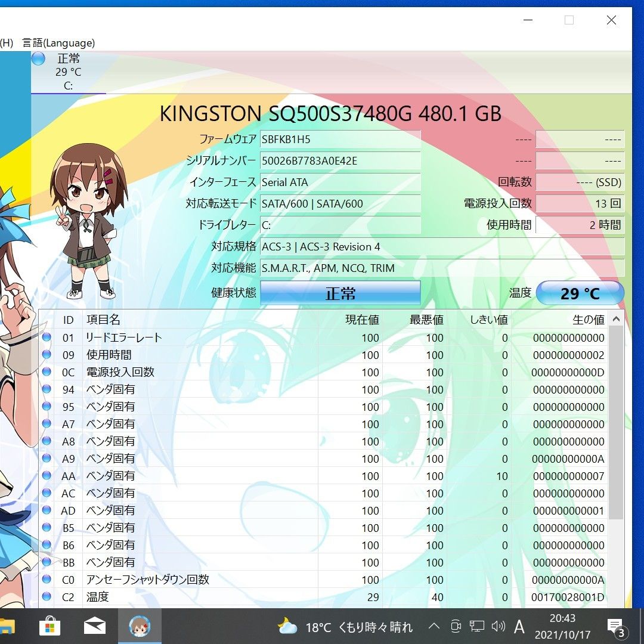This screenshot has width=644, height=644.
Task: Click status orb for row 09 使用時間
Action: tap(47, 354)
